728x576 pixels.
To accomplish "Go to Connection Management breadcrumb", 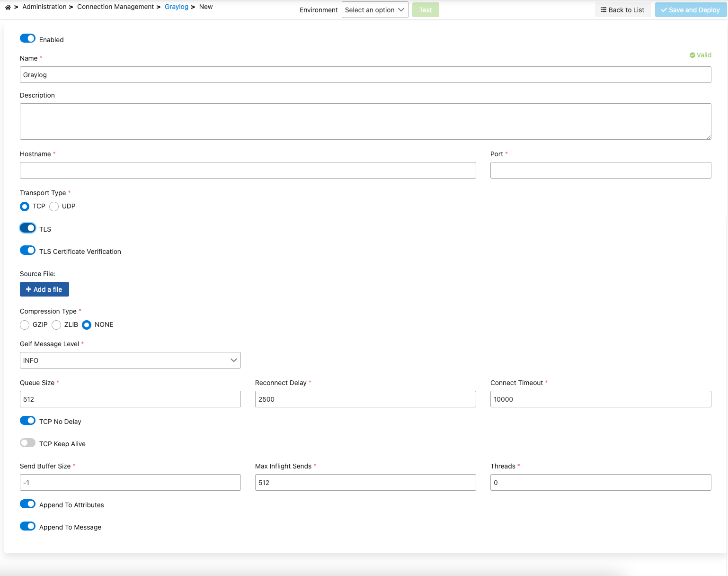I will (115, 7).
